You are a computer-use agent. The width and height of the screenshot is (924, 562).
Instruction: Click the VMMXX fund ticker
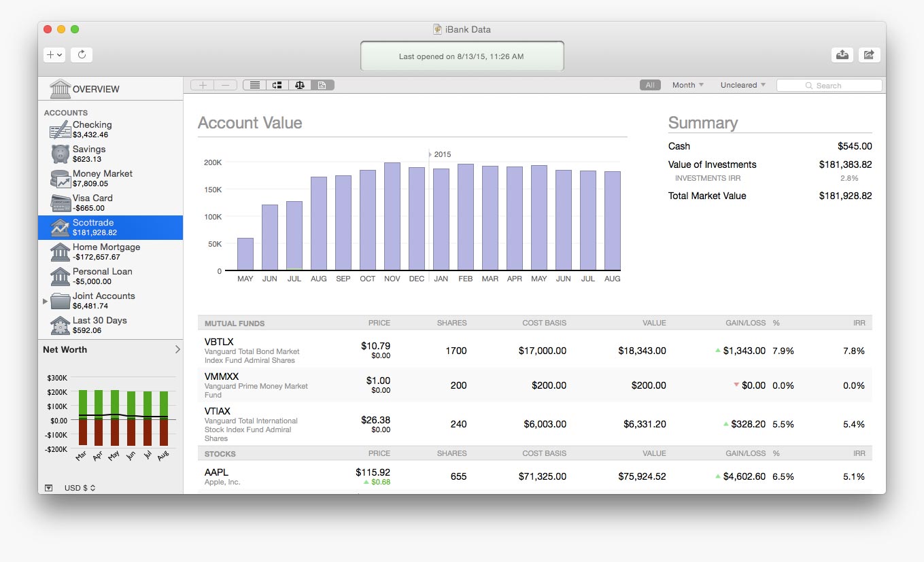coord(222,376)
